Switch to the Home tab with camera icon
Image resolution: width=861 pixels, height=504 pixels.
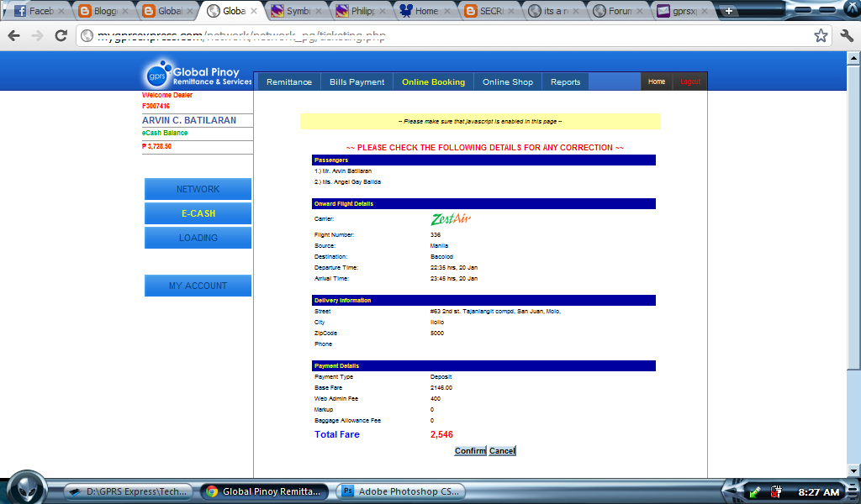(425, 11)
